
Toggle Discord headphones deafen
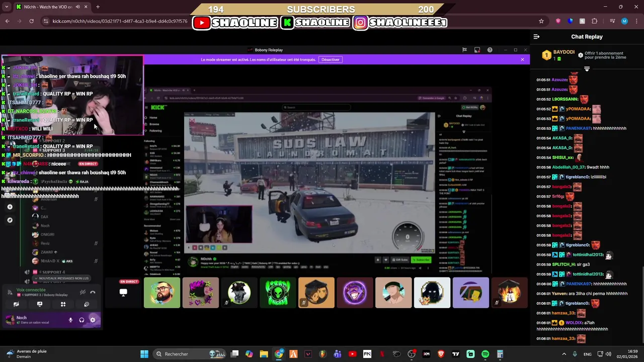click(82, 320)
